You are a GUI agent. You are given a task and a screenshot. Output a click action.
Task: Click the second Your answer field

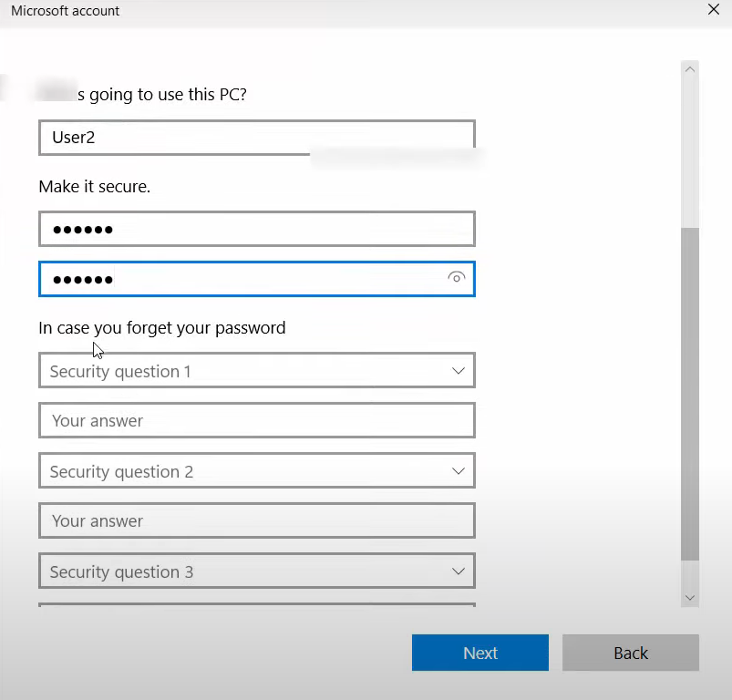pyautogui.click(x=256, y=520)
